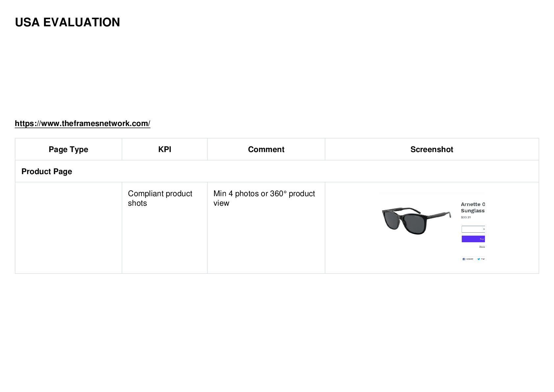Click the purple Buy button
The height and width of the screenshot is (392, 554).
(x=473, y=239)
